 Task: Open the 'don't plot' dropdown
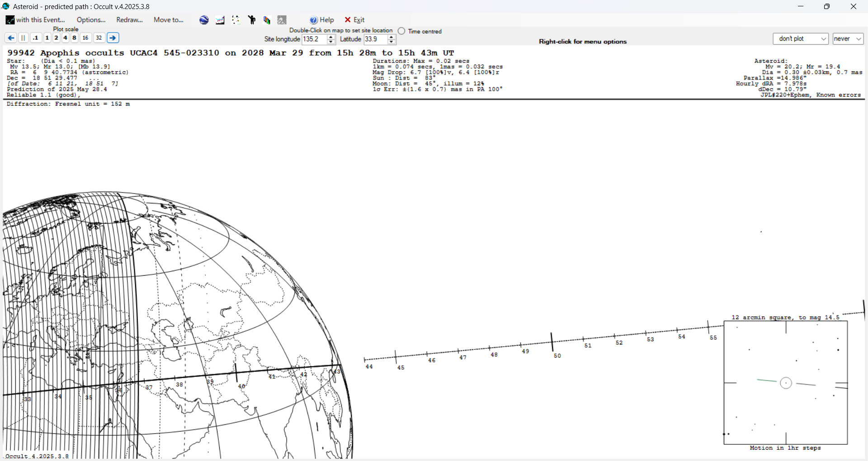point(801,39)
